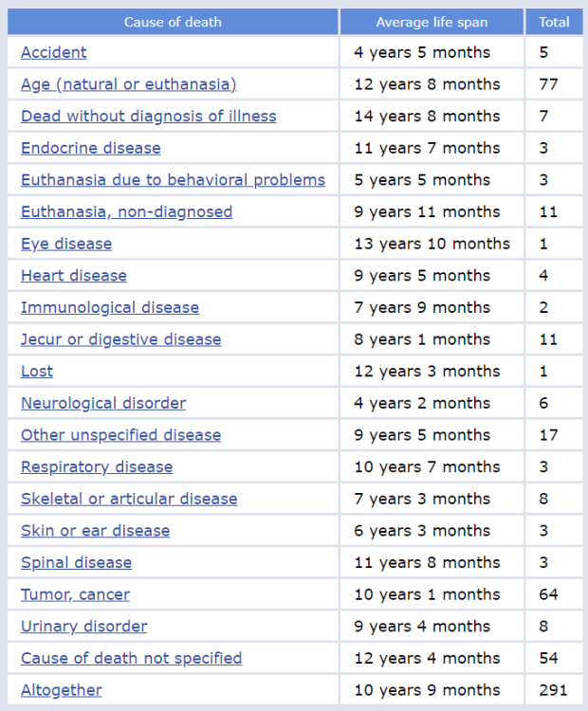
Task: Open the Tumor, cancer link
Action: (x=76, y=594)
